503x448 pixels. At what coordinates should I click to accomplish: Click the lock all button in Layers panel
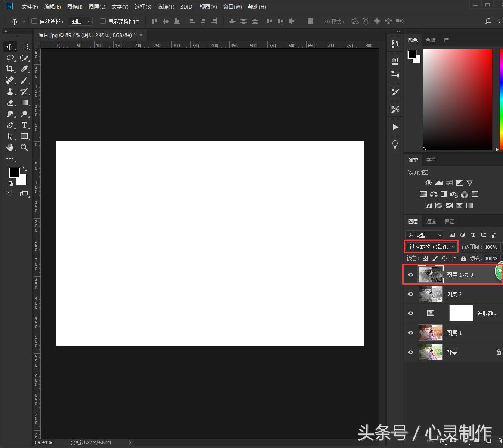(463, 258)
